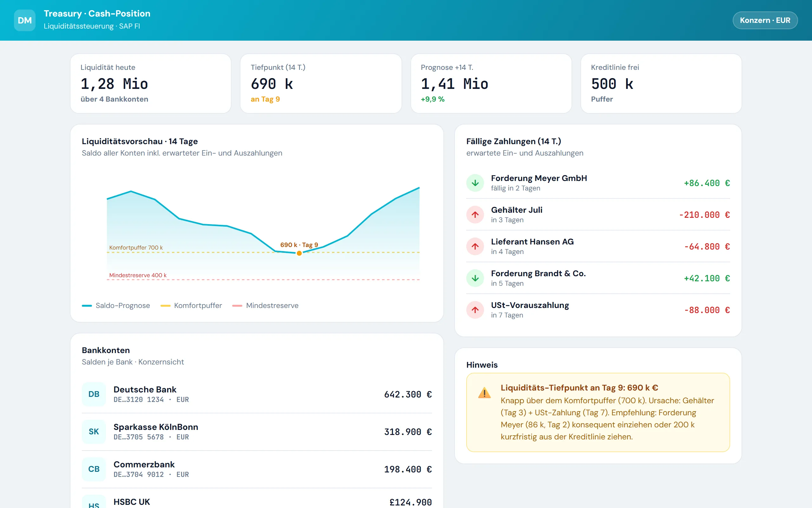This screenshot has width=812, height=508.
Task: Click the Forderung Meyer GmbH incoming arrow icon
Action: click(475, 183)
